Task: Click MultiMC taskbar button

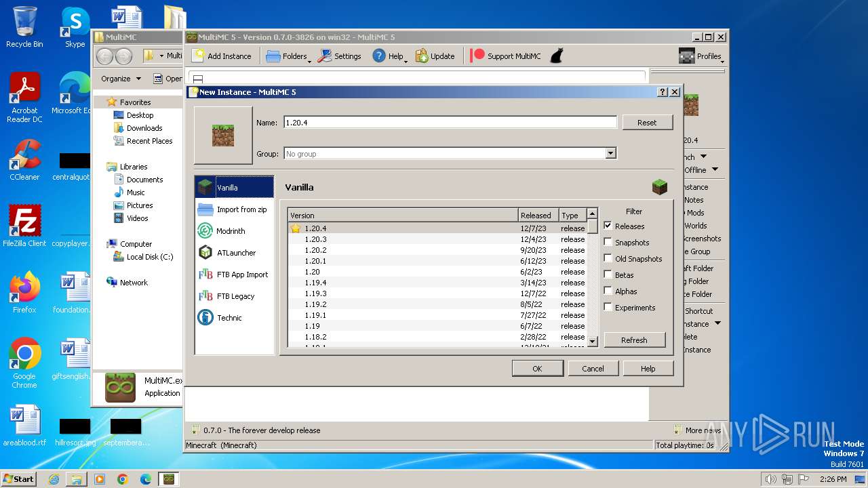Action: tap(168, 479)
